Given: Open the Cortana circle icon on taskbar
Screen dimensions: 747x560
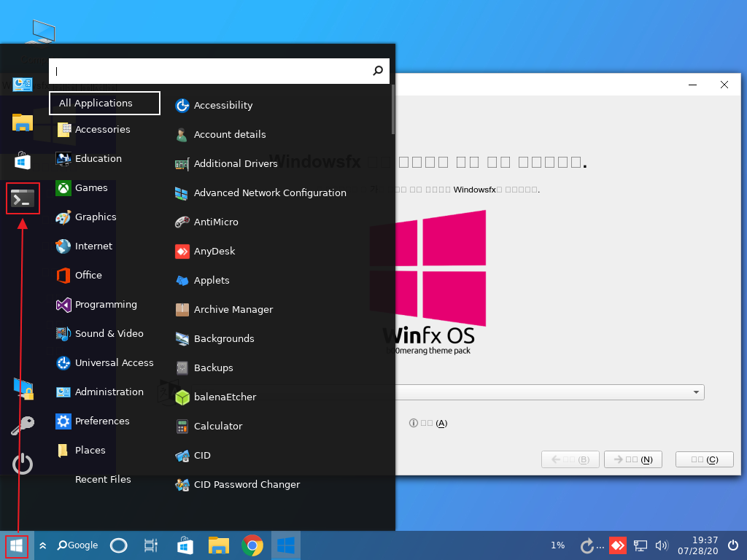Looking at the screenshot, I should pyautogui.click(x=119, y=545).
